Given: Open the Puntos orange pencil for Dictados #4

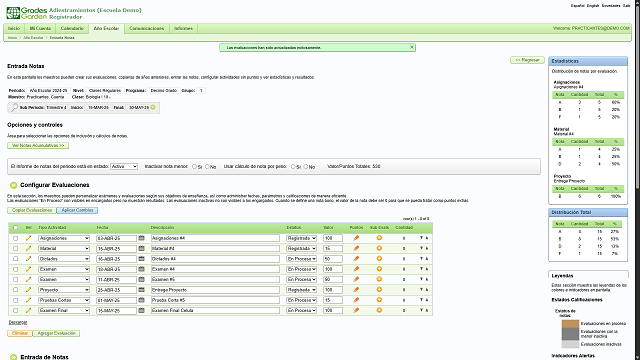Looking at the screenshot, I should tap(356, 259).
